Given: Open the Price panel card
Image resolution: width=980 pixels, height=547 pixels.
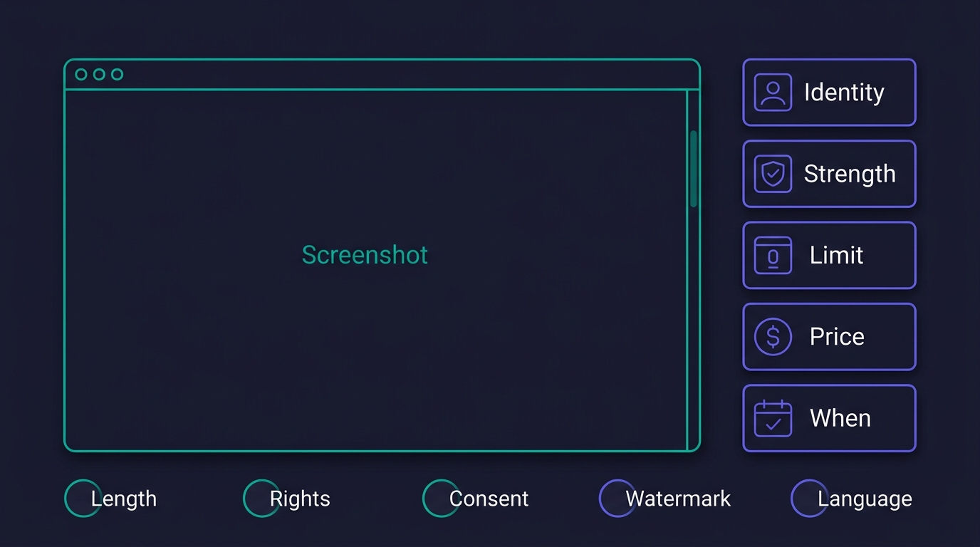Looking at the screenshot, I should (829, 336).
